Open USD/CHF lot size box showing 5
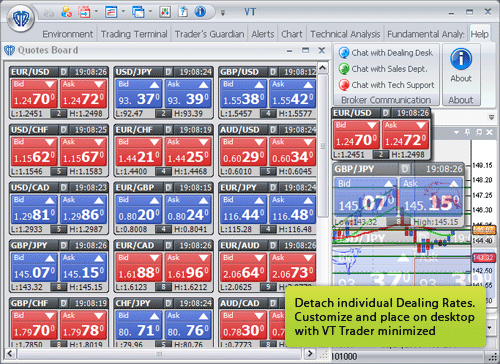 [59, 172]
